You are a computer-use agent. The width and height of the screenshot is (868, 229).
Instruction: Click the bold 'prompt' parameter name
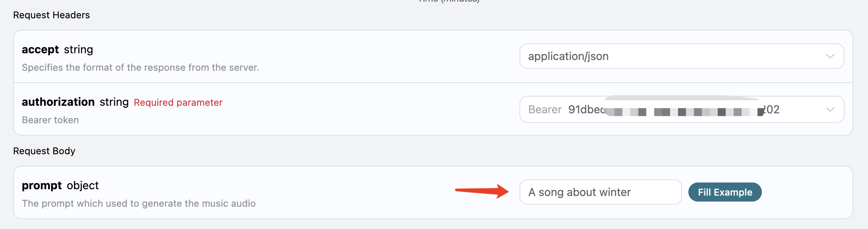point(42,186)
